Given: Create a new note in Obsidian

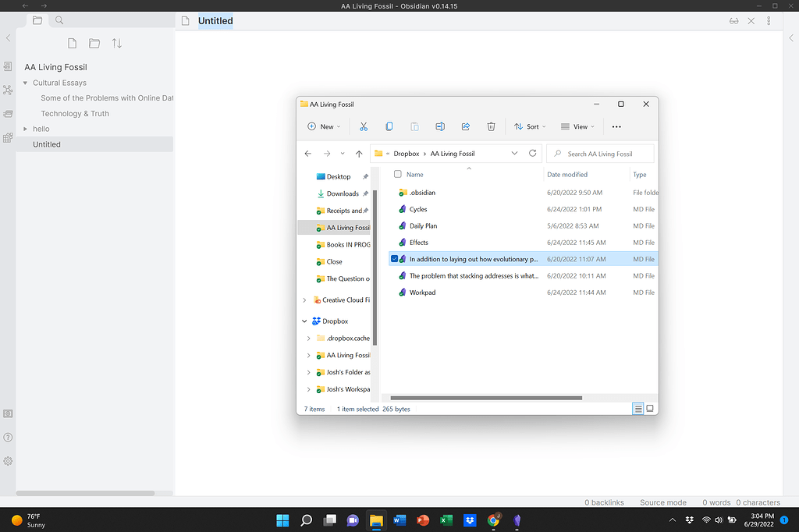Looking at the screenshot, I should coord(72,43).
